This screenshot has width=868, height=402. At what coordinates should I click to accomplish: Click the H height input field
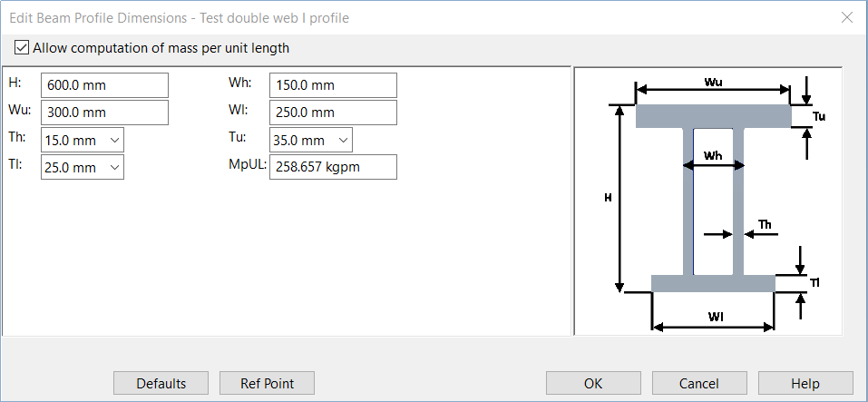click(104, 85)
